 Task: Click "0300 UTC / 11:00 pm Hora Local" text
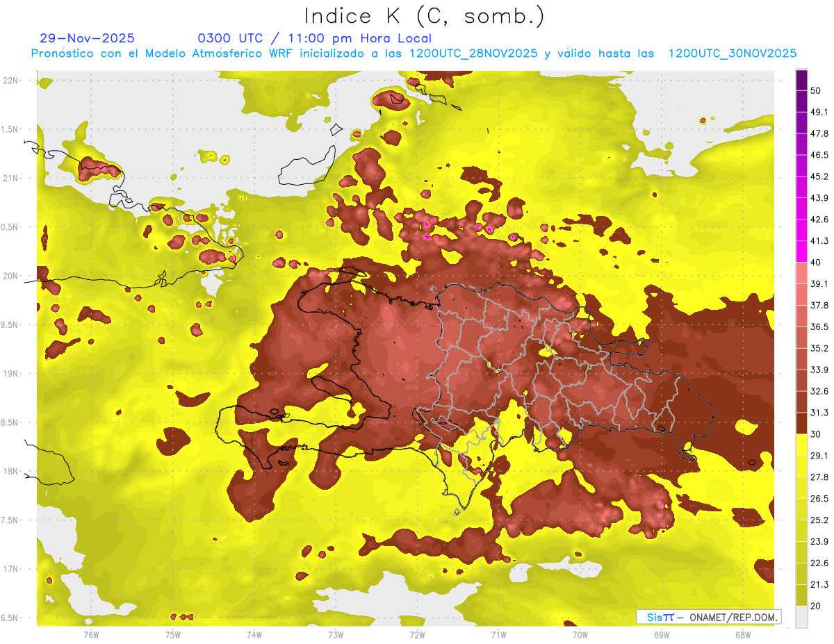point(315,38)
